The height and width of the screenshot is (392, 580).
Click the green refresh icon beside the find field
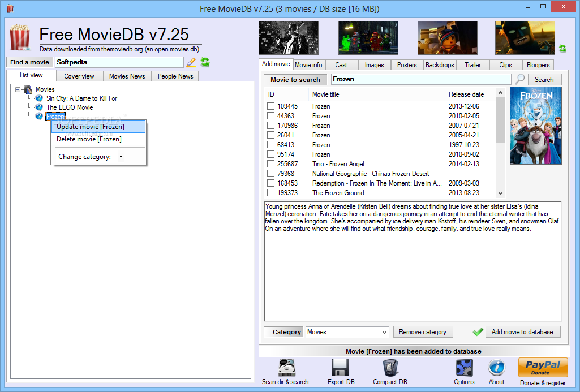[x=205, y=62]
